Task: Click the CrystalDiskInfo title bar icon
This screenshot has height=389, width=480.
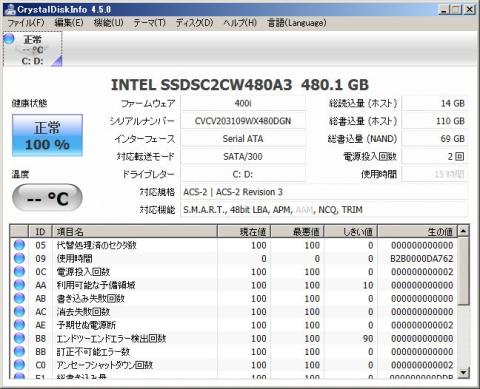Action: pyautogui.click(x=10, y=9)
